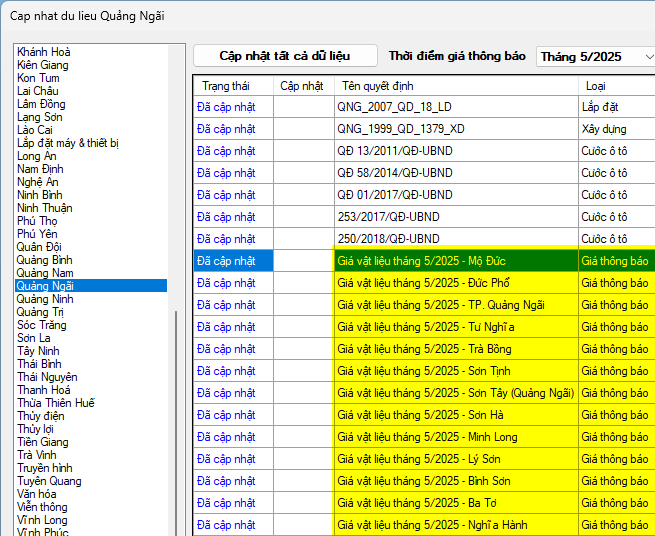Viewport: 655px width, 536px height.
Task: Click the province list vertical scrollbar thumb
Action: coord(176,423)
